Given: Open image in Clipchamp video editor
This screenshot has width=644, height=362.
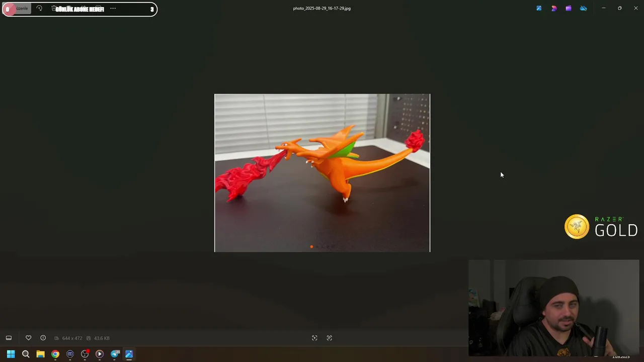Looking at the screenshot, I should (x=569, y=8).
